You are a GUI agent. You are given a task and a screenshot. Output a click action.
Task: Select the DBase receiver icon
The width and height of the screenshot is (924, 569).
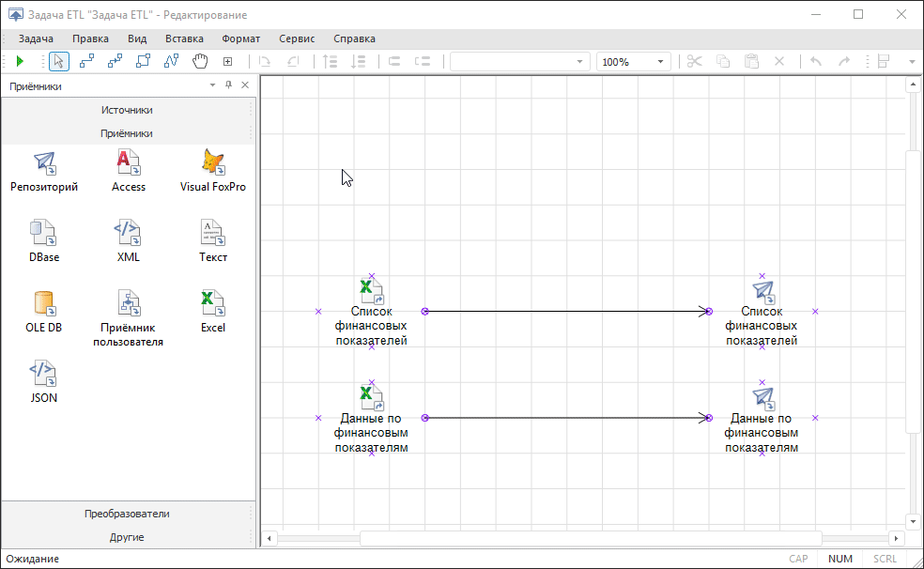coord(43,233)
